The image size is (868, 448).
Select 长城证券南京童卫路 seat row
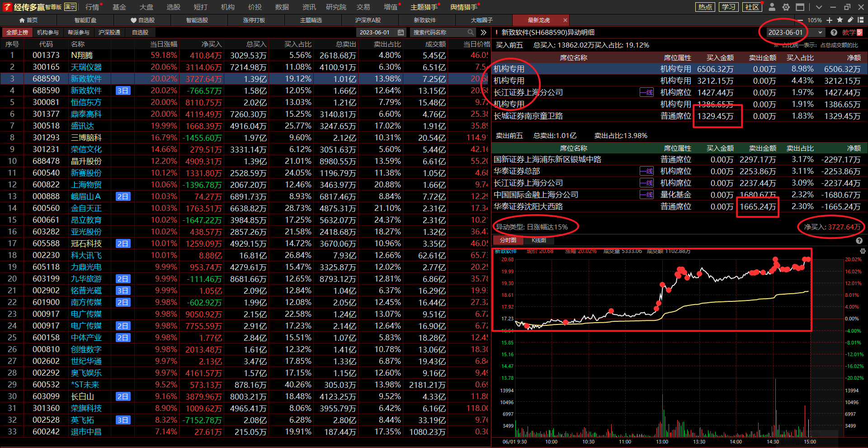(679, 116)
